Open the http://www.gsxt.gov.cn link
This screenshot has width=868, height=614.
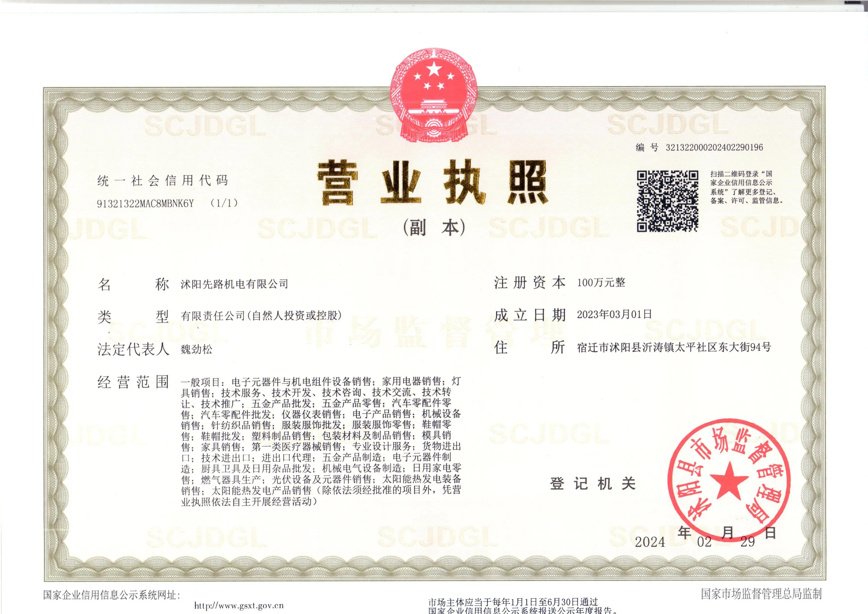tap(239, 606)
